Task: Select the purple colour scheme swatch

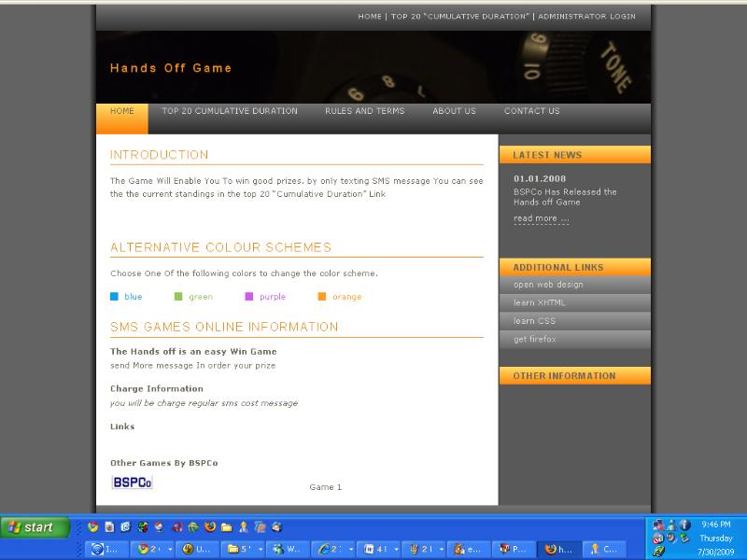Action: point(248,297)
